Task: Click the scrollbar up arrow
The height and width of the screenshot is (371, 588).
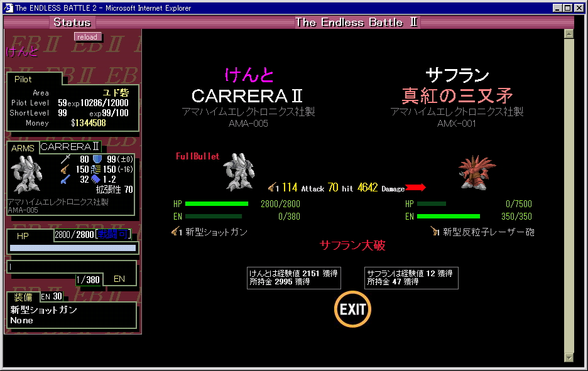Action: [569, 34]
